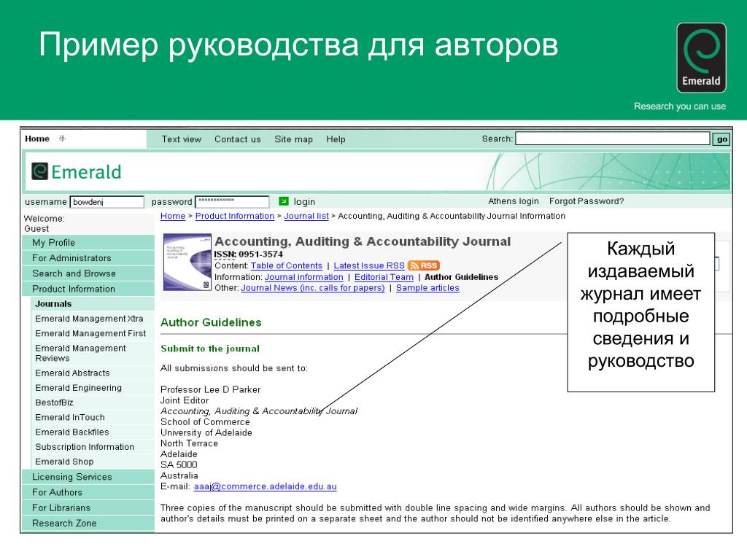Image resolution: width=747 pixels, height=560 pixels.
Task: Open Emerald Engineering
Action: pos(93,388)
